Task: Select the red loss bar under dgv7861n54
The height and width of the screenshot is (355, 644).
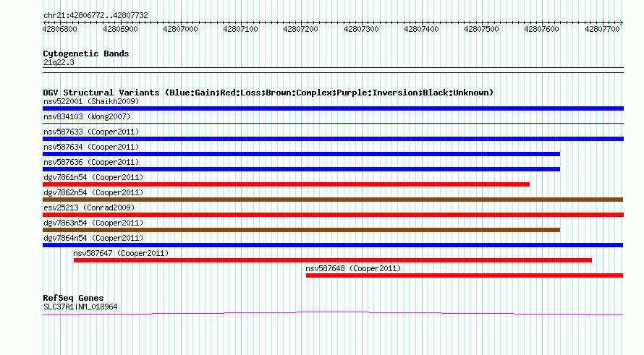Action: point(287,184)
